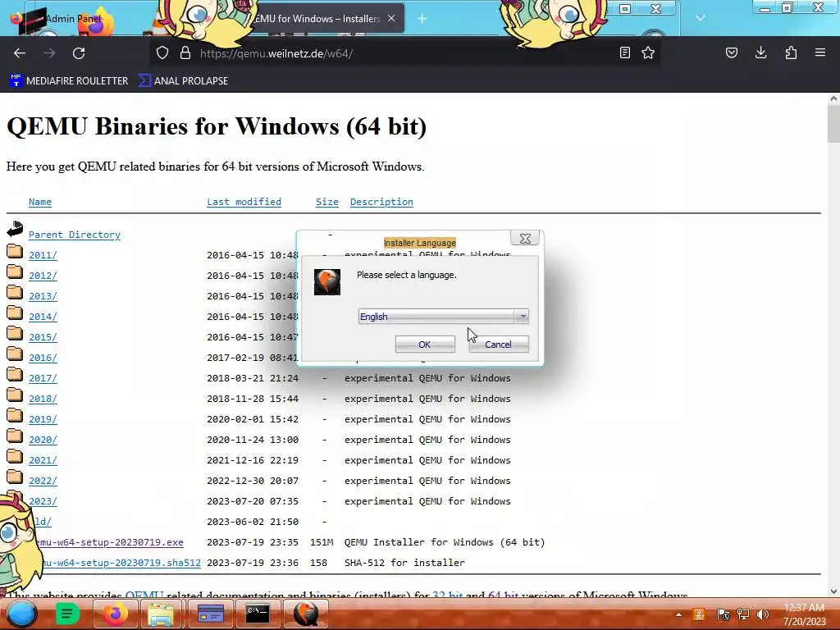Open the Start orb on taskbar
This screenshot has width=840, height=630.
tap(21, 614)
